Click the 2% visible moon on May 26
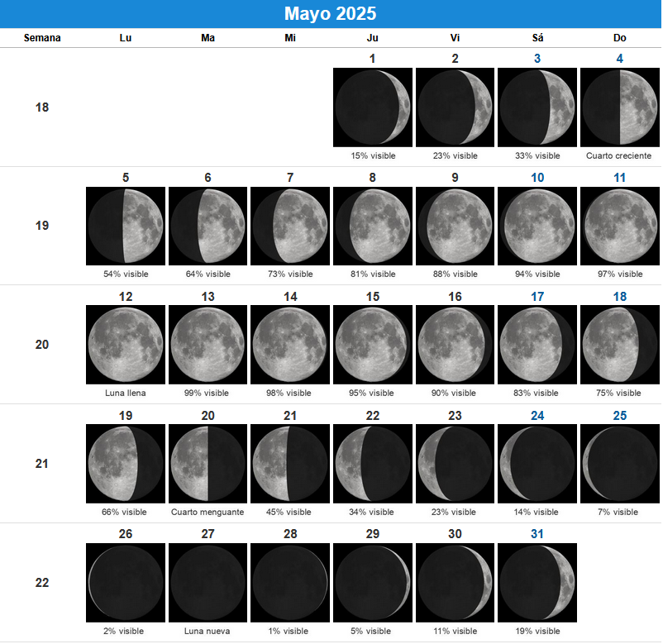663x644 pixels. pos(125,583)
